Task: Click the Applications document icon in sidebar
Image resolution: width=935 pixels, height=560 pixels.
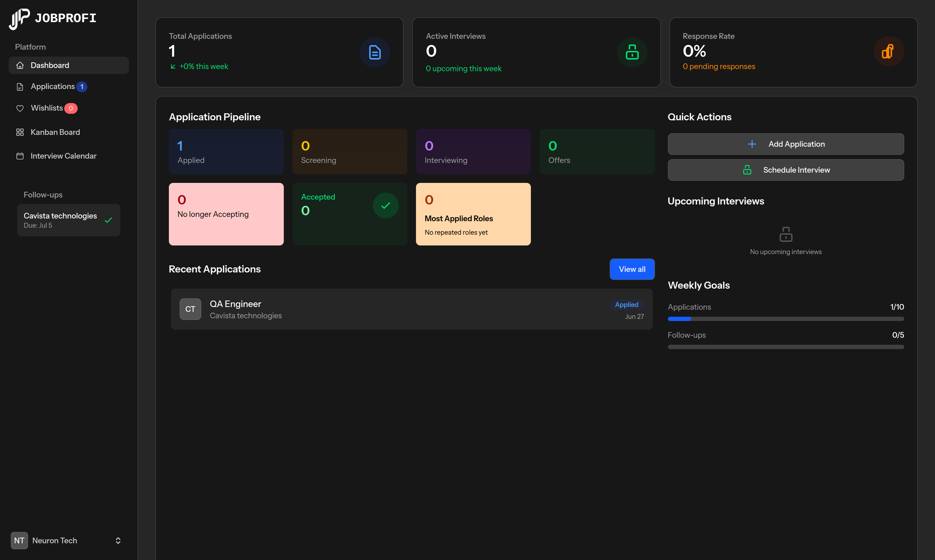Action: [x=21, y=86]
